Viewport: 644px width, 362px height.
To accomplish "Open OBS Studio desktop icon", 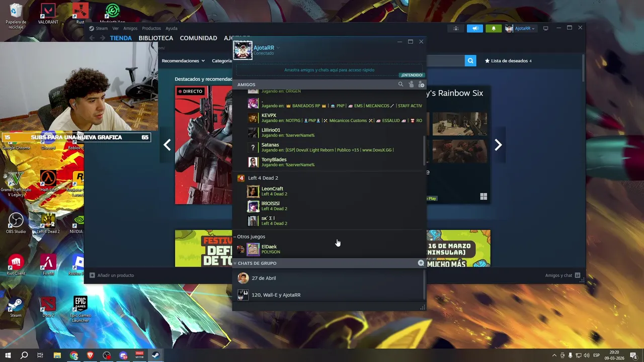I will (16, 223).
